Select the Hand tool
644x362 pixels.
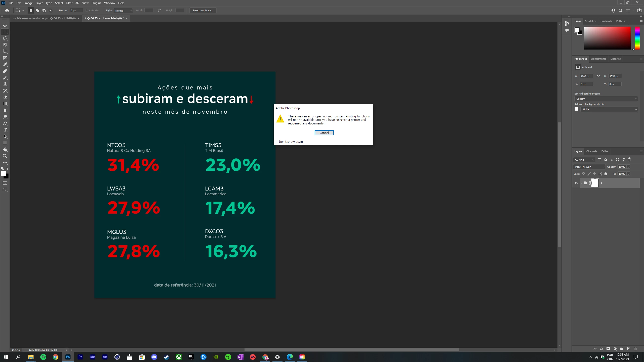click(5, 149)
